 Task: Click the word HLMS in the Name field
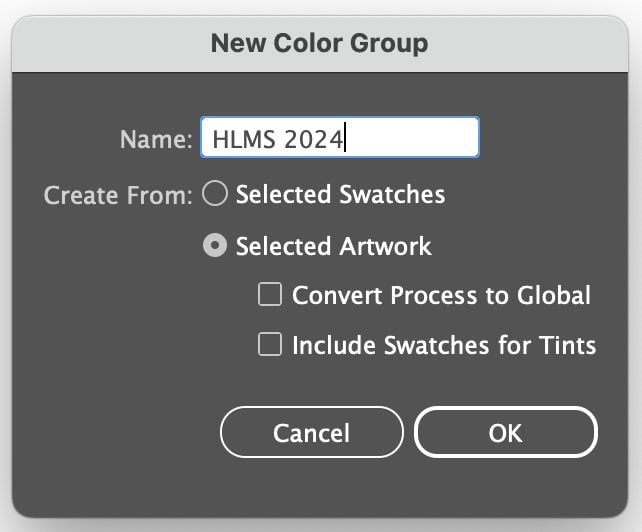pyautogui.click(x=244, y=139)
